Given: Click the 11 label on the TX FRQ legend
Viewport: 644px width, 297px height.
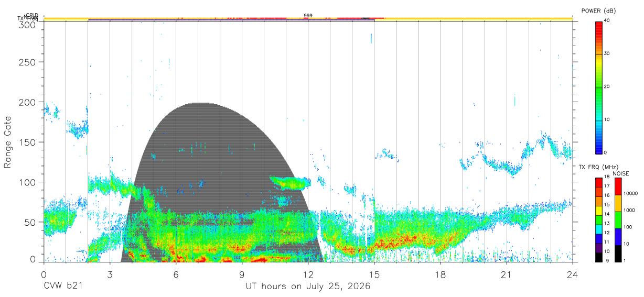Looking at the screenshot, I should (607, 242).
